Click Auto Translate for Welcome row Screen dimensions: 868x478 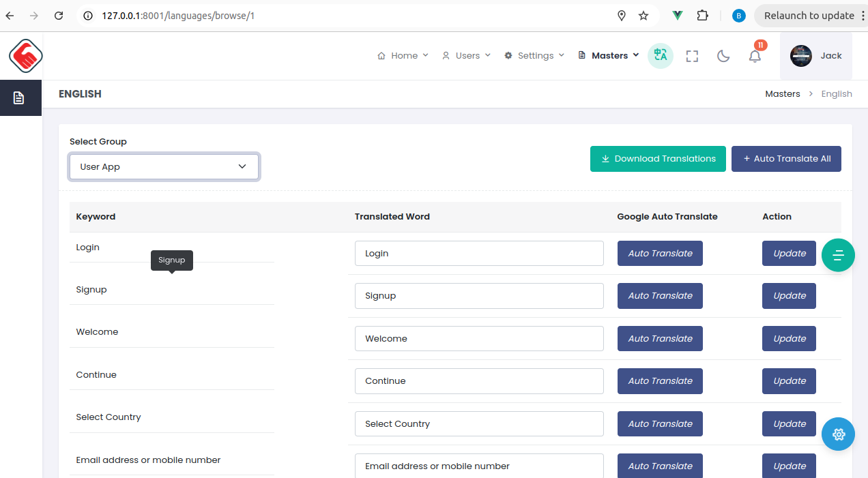[660, 339]
